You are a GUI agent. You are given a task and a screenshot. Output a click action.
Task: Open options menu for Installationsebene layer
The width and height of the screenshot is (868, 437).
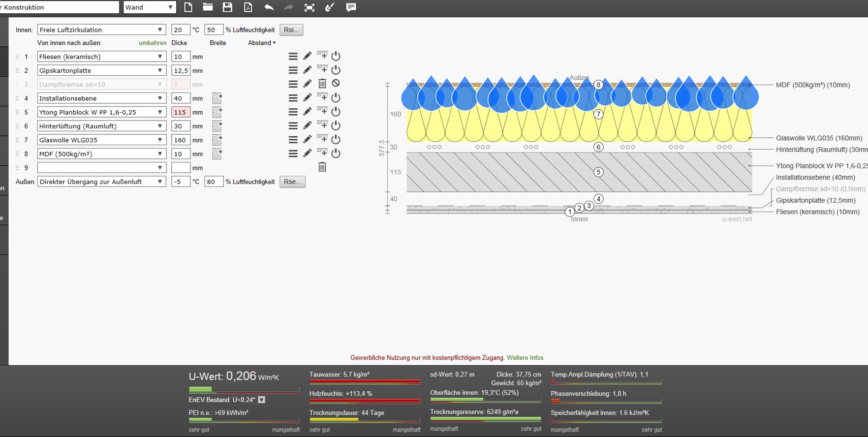point(293,98)
